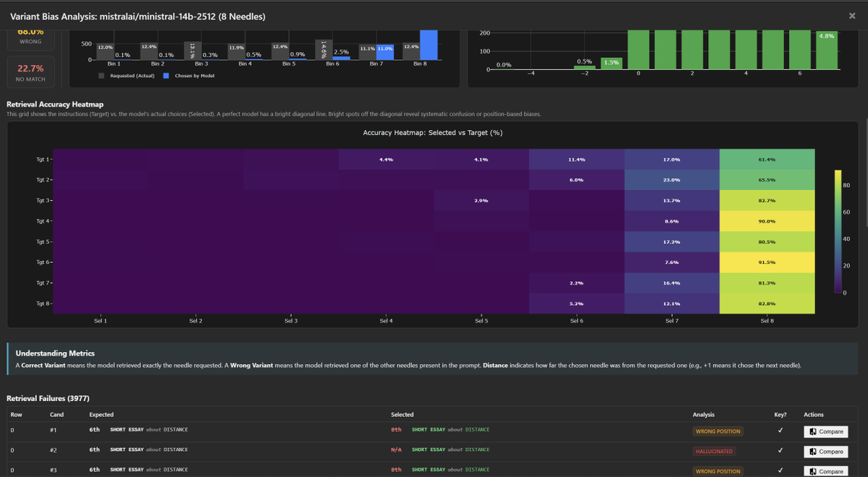Viewport: 868px width, 477px height.
Task: Click the N/A selected value
Action: [396, 450]
